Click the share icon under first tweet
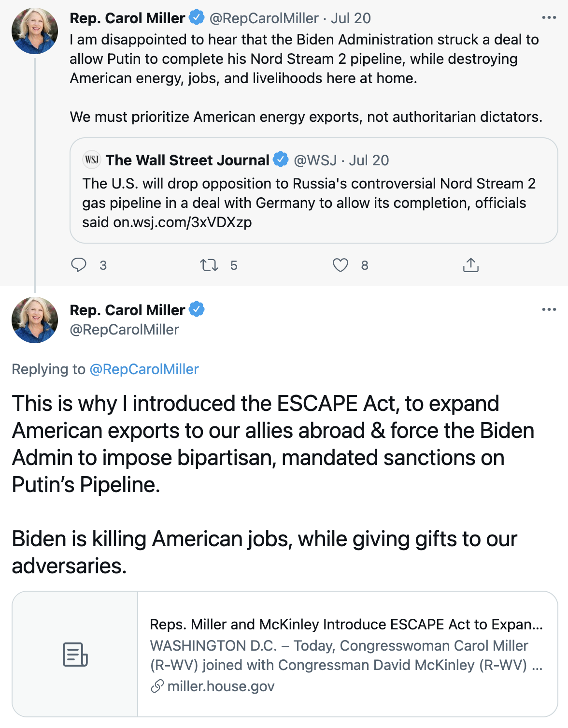The width and height of the screenshot is (568, 728). click(x=470, y=265)
